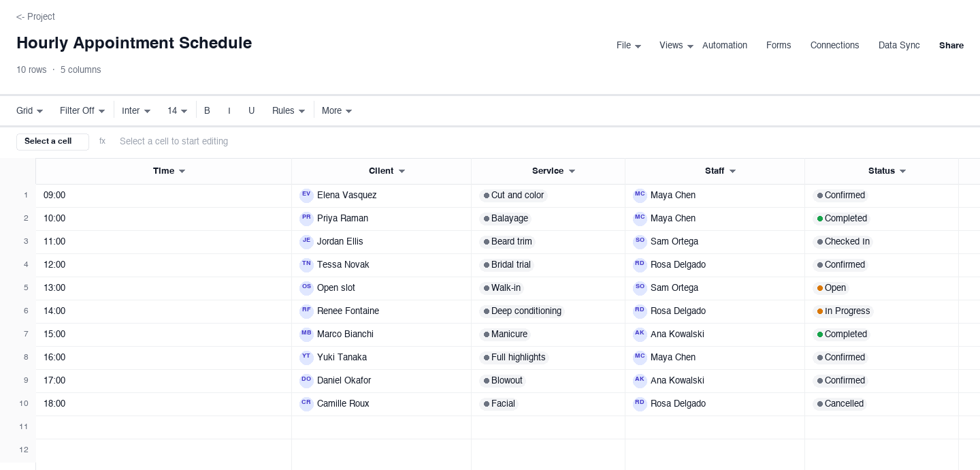The height and width of the screenshot is (470, 980).
Task: Open the Time column header menu
Action: tap(182, 171)
